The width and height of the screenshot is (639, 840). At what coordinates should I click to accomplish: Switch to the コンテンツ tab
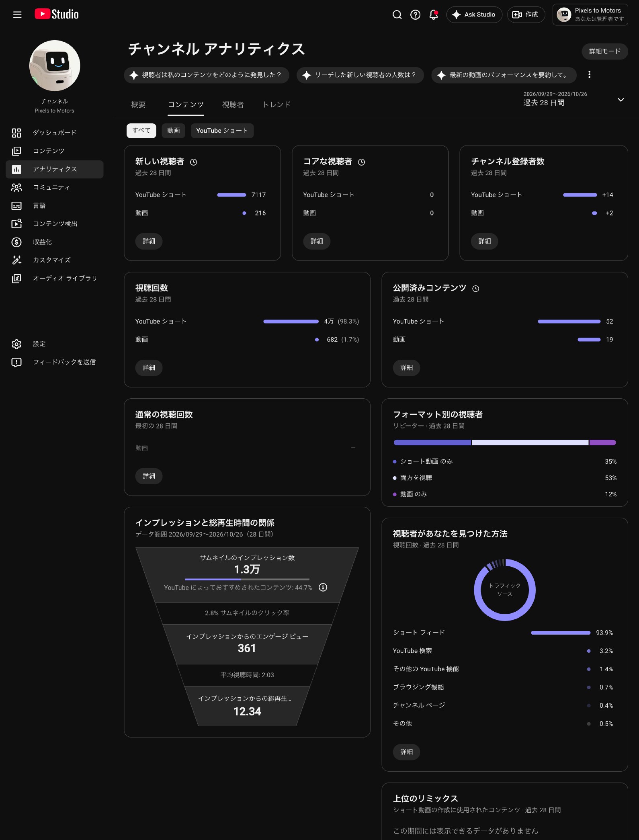point(186,104)
